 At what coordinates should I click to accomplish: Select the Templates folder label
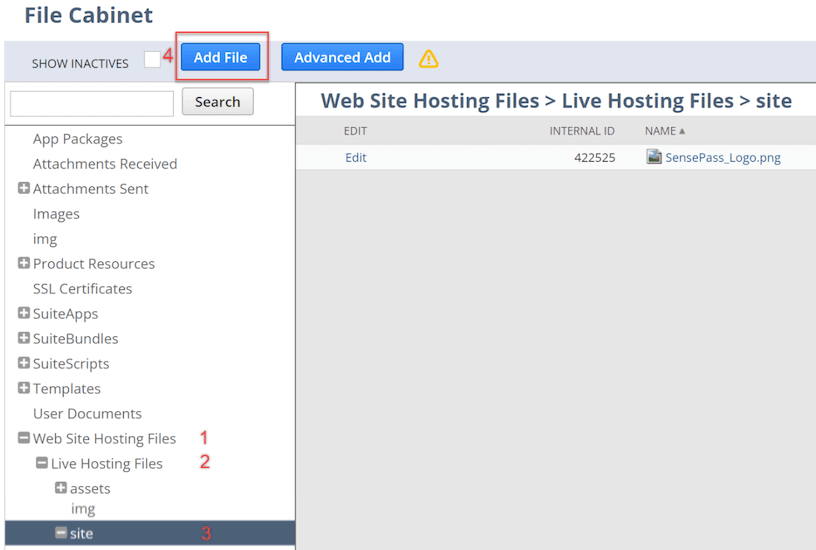pyautogui.click(x=67, y=389)
